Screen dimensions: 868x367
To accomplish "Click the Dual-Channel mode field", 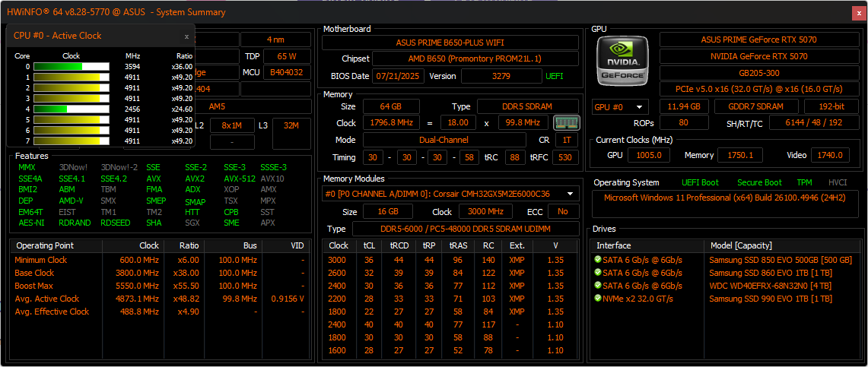I will pyautogui.click(x=444, y=141).
